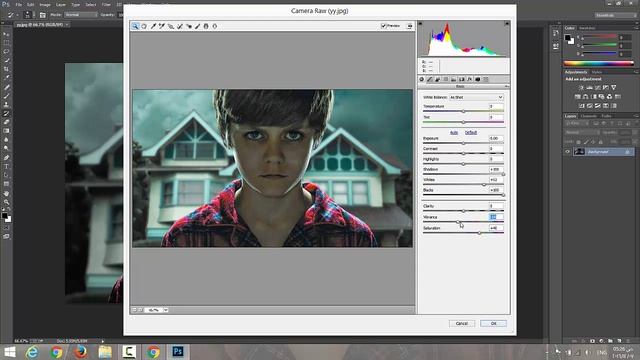
Task: Toggle the Preview checkbox
Action: [384, 26]
